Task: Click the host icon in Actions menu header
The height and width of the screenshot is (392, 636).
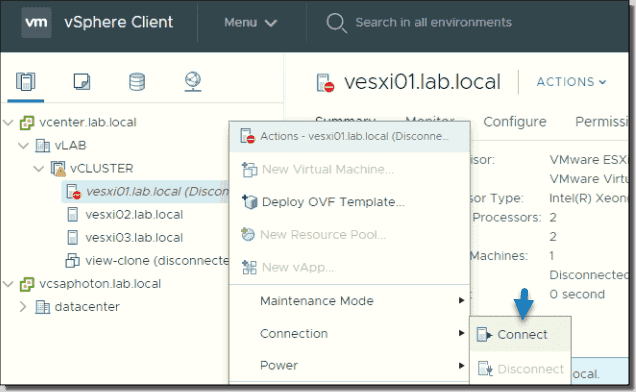Action: point(247,136)
